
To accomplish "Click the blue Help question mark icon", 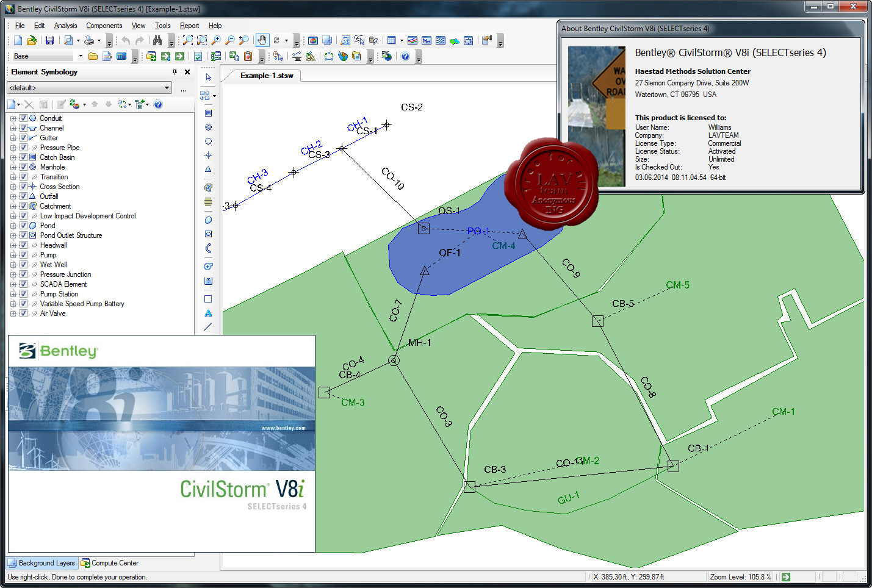I will pos(405,56).
